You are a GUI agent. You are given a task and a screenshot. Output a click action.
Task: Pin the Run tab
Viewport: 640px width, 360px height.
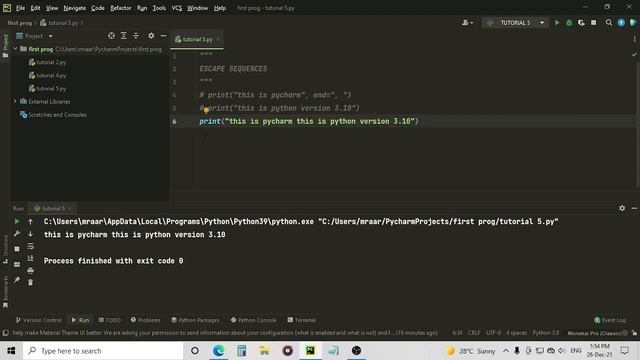coord(17,280)
